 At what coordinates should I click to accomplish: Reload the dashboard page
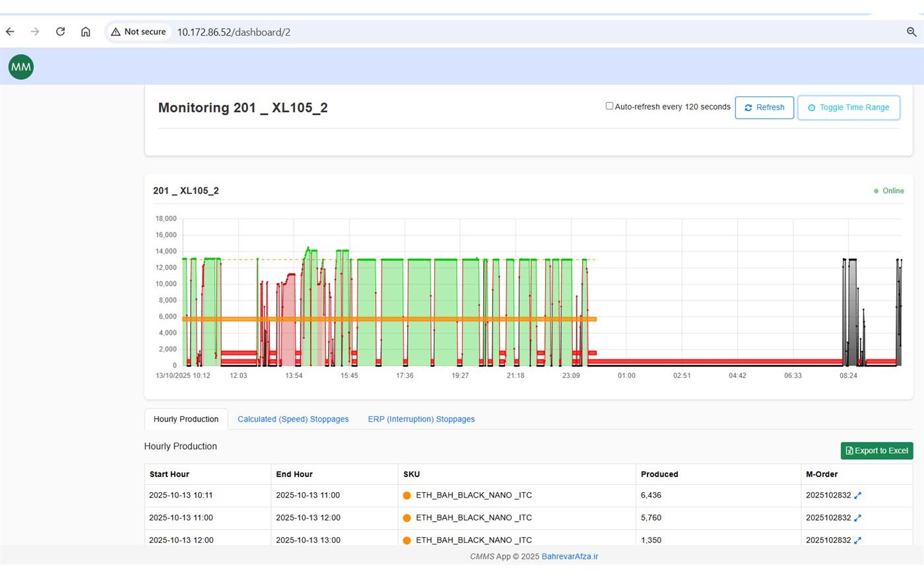coord(60,32)
